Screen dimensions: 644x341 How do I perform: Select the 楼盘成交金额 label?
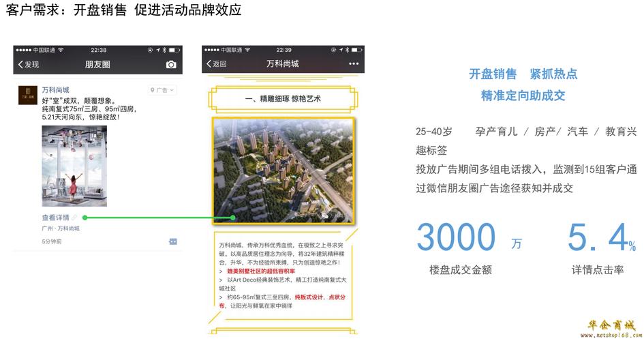point(461,270)
